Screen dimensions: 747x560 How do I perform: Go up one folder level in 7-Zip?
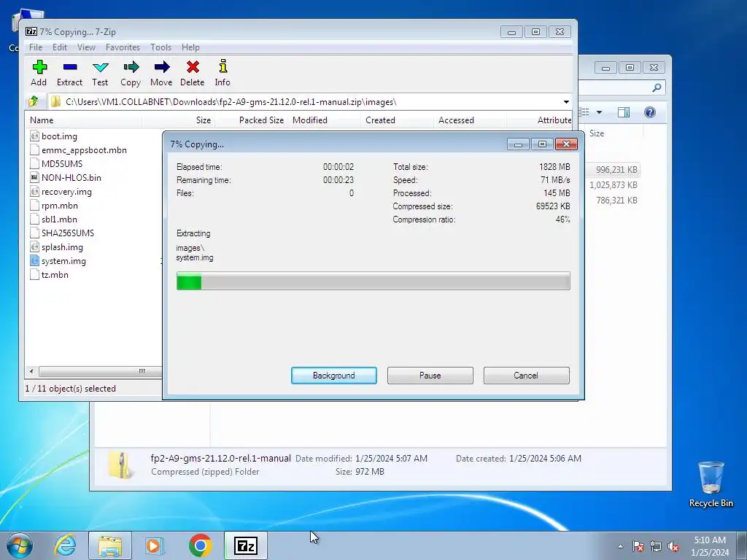pyautogui.click(x=34, y=101)
